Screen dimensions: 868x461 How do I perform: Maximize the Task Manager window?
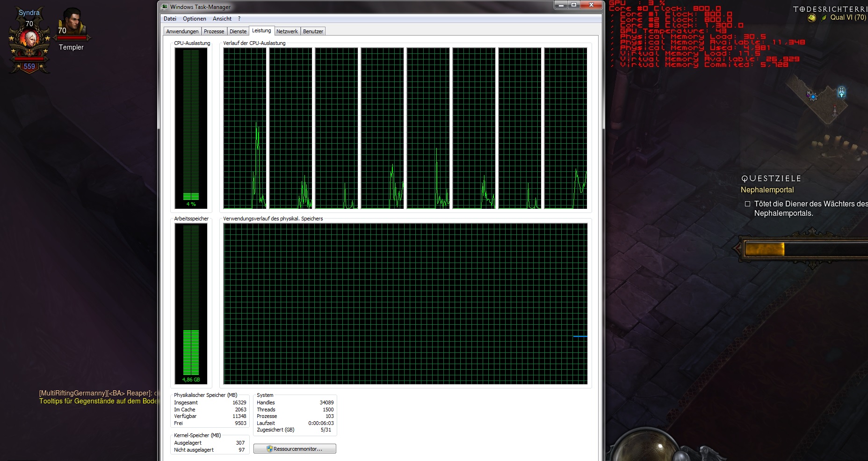pyautogui.click(x=573, y=5)
